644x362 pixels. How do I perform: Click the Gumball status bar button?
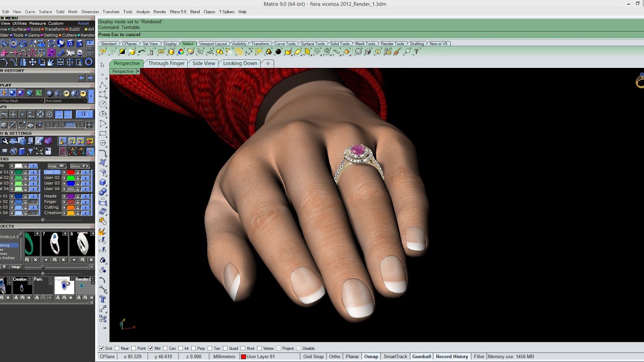(x=422, y=356)
